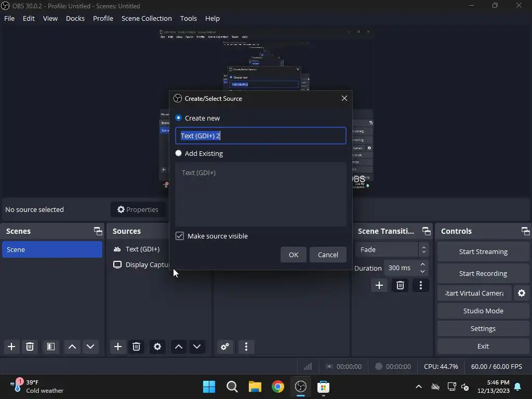The height and width of the screenshot is (399, 532).
Task: Open virtual camera settings gear
Action: point(522,293)
